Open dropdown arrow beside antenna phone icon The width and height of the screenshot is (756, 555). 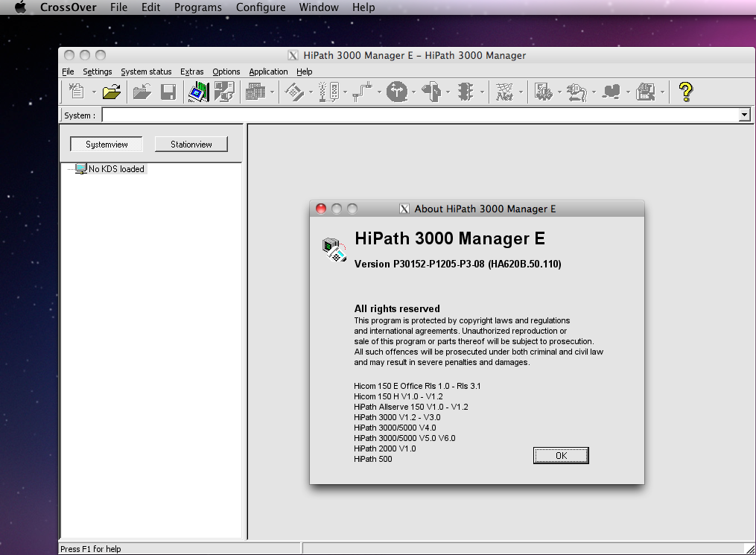coord(345,92)
